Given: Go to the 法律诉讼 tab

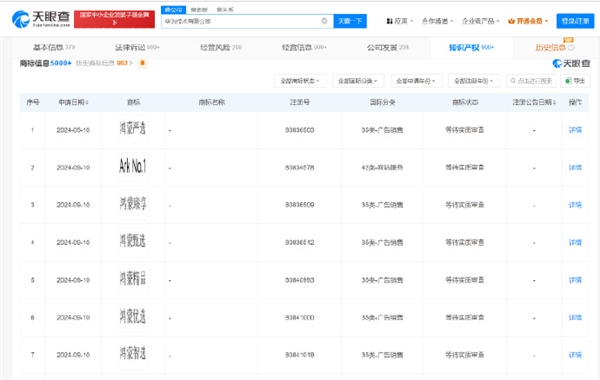Looking at the screenshot, I should (x=137, y=47).
